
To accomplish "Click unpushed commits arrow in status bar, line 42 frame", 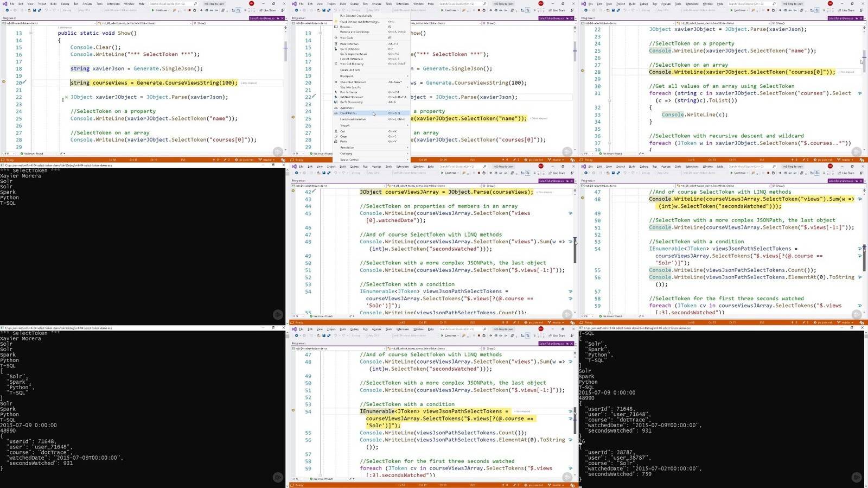I will pos(503,322).
